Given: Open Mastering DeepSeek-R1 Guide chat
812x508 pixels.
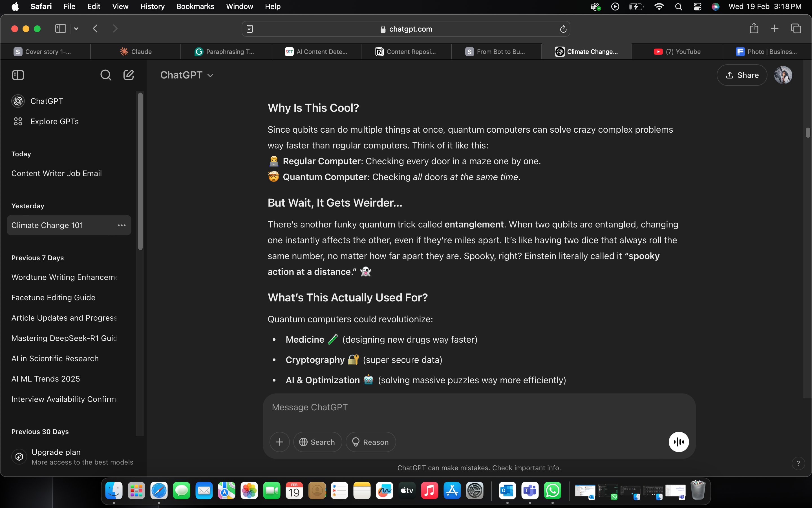Looking at the screenshot, I should coord(69,338).
